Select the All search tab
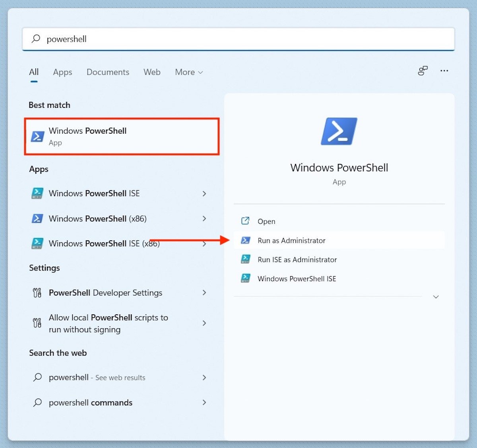The width and height of the screenshot is (477, 448). tap(34, 72)
